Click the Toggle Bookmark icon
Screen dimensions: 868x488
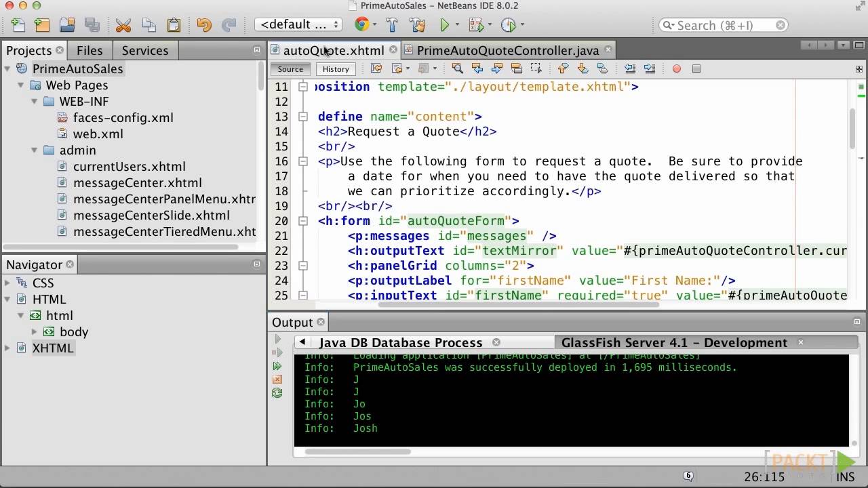click(602, 68)
